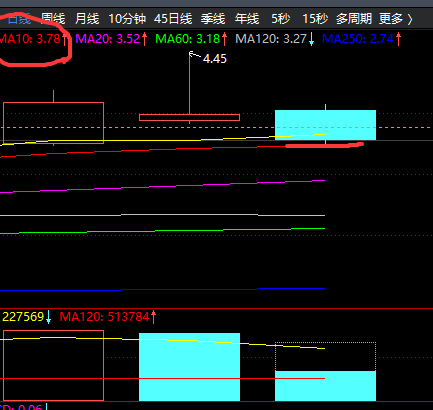This screenshot has width=433, height=410.
Task: Select the 10分钟 period tab
Action: [x=127, y=19]
